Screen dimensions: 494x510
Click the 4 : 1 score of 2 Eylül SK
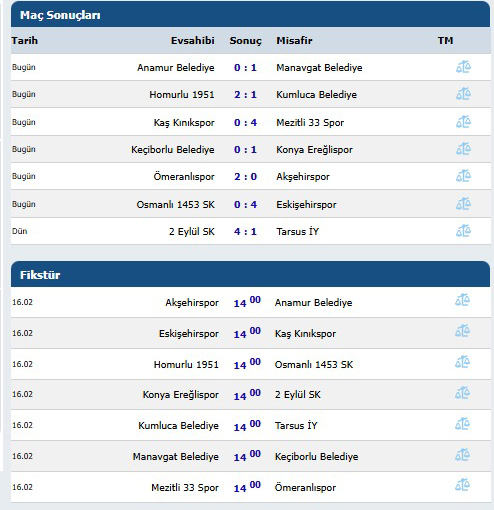(245, 231)
